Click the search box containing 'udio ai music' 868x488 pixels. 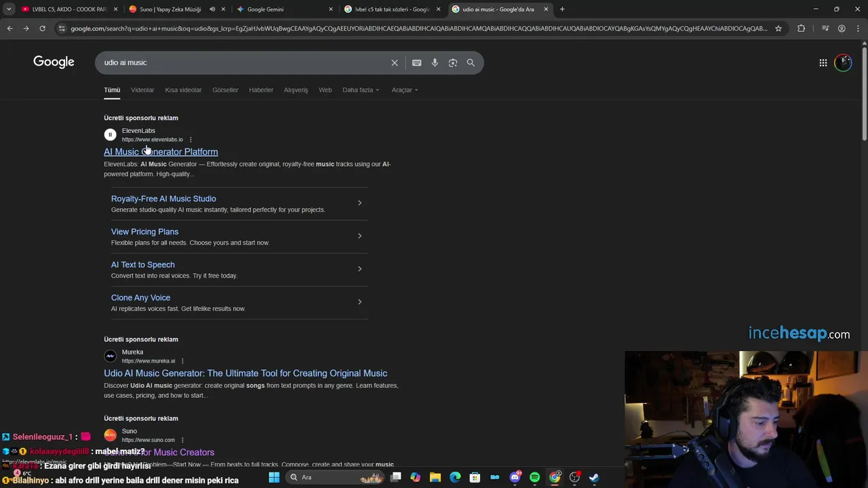coord(244,62)
